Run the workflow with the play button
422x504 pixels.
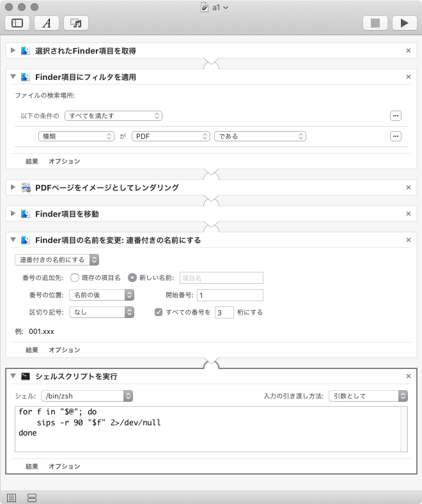[x=404, y=23]
